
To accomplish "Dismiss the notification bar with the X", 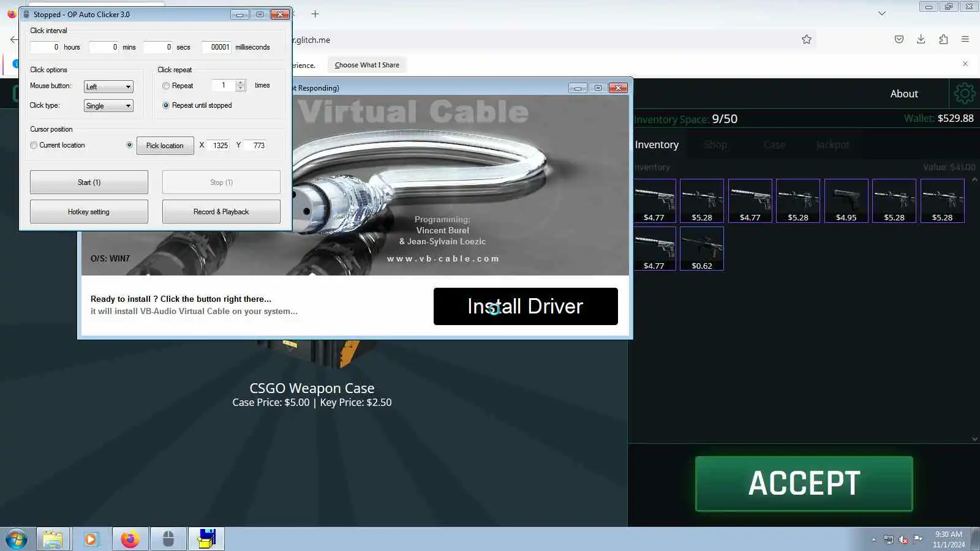I will tap(965, 64).
